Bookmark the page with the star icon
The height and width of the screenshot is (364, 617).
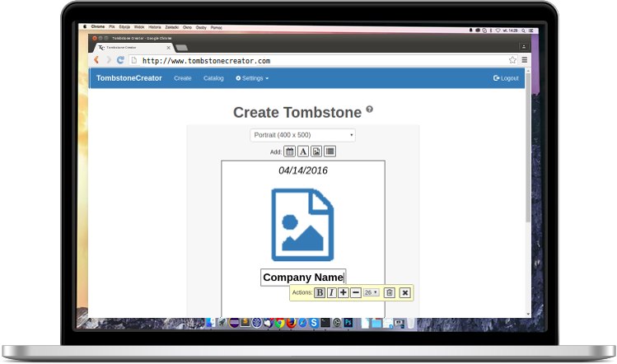tap(512, 60)
